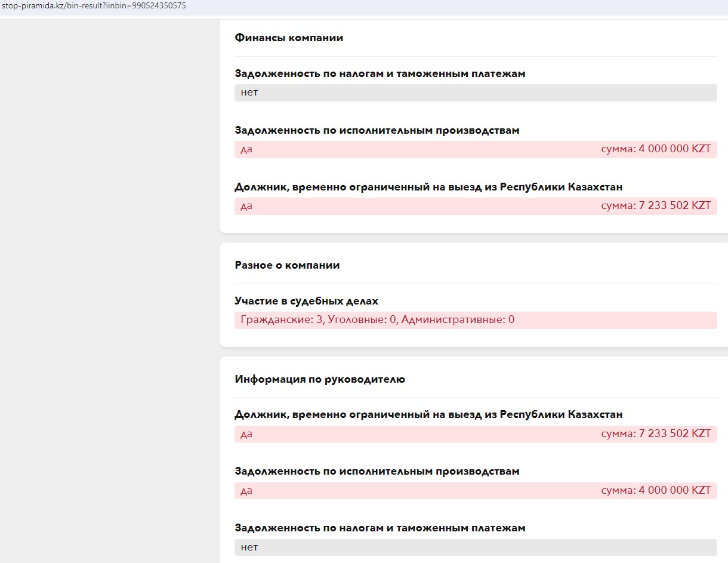This screenshot has height=563, width=728.
Task: Select tax debt label in руководитель section
Action: point(380,528)
